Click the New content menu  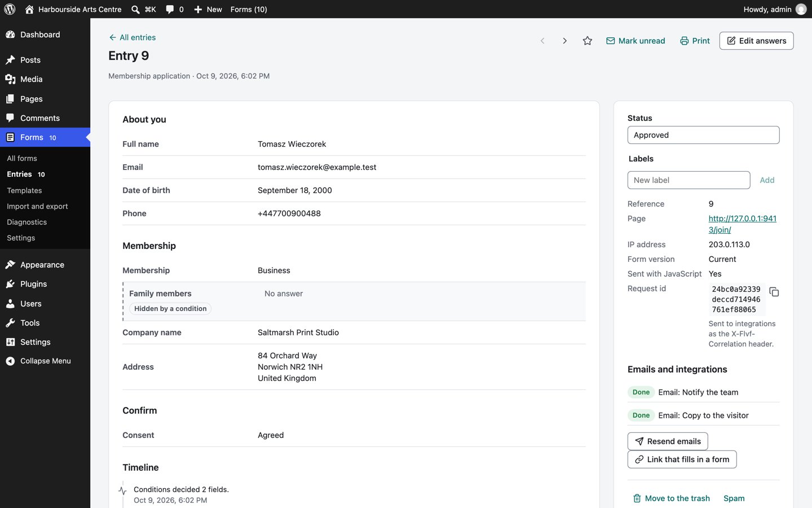[x=208, y=9]
